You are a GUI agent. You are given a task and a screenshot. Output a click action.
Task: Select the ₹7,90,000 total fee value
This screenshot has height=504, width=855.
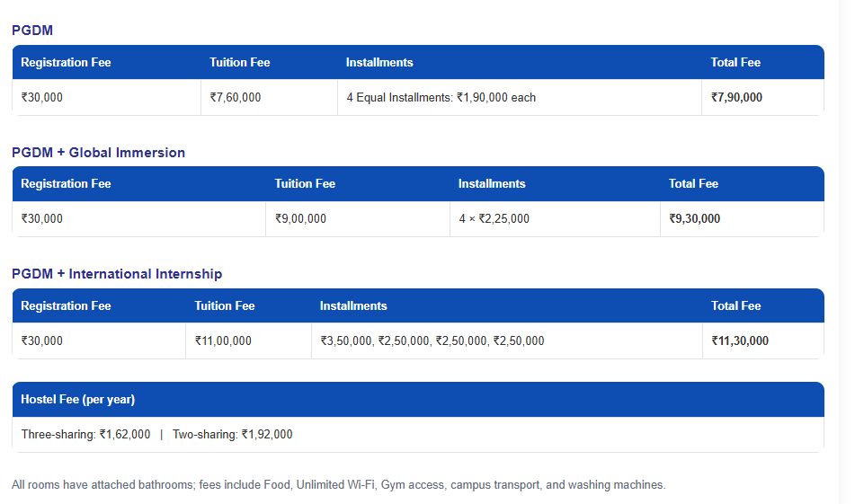pyautogui.click(x=736, y=97)
